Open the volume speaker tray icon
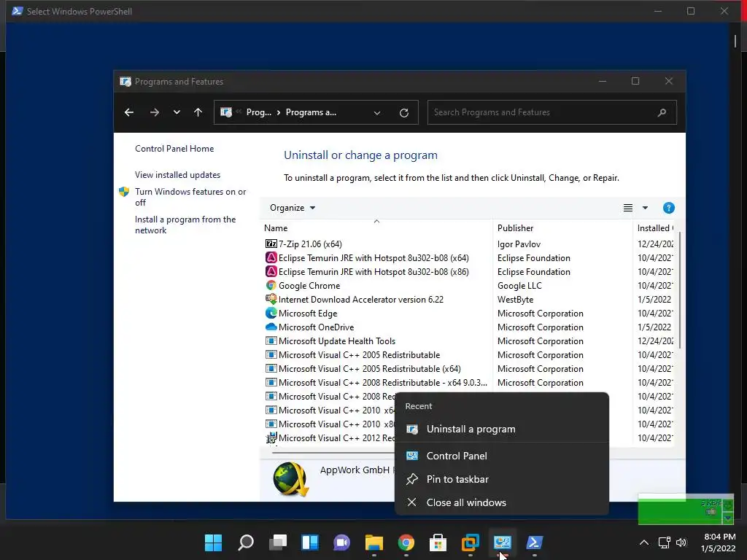Viewport: 747px width, 560px height. pos(681,542)
